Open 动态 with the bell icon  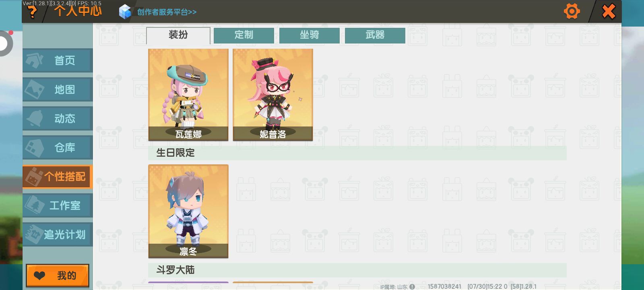pyautogui.click(x=58, y=118)
